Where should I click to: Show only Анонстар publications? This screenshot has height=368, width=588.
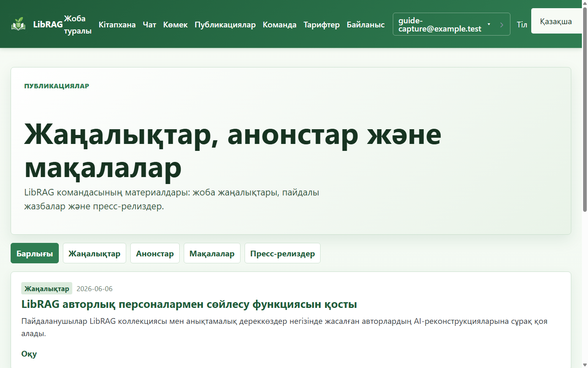tap(155, 253)
